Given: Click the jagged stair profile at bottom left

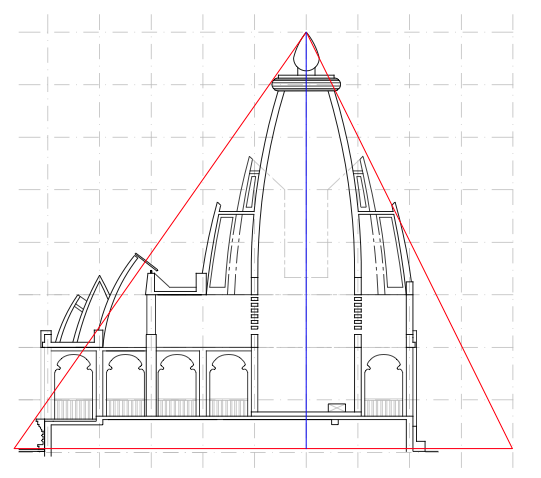Looking at the screenshot, I should (x=41, y=434).
